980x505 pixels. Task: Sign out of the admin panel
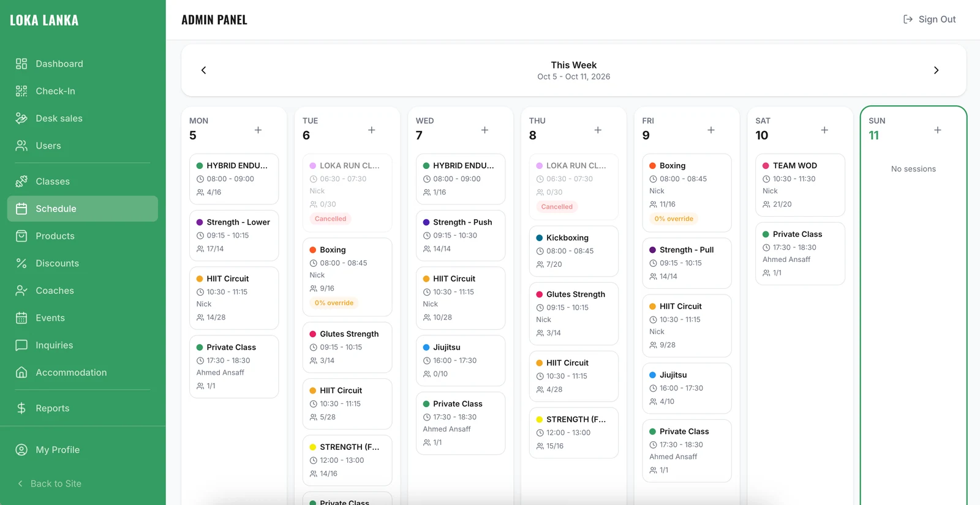pos(930,20)
